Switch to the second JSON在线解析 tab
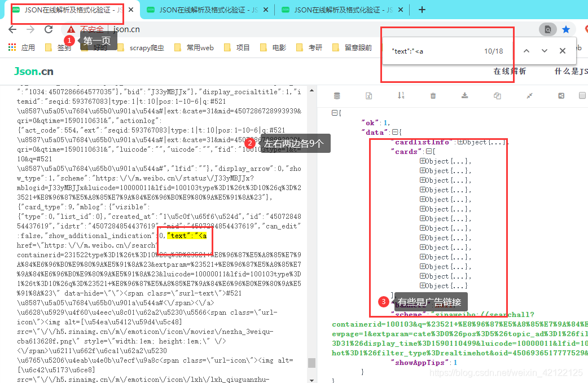The height and width of the screenshot is (383, 588). point(207,10)
